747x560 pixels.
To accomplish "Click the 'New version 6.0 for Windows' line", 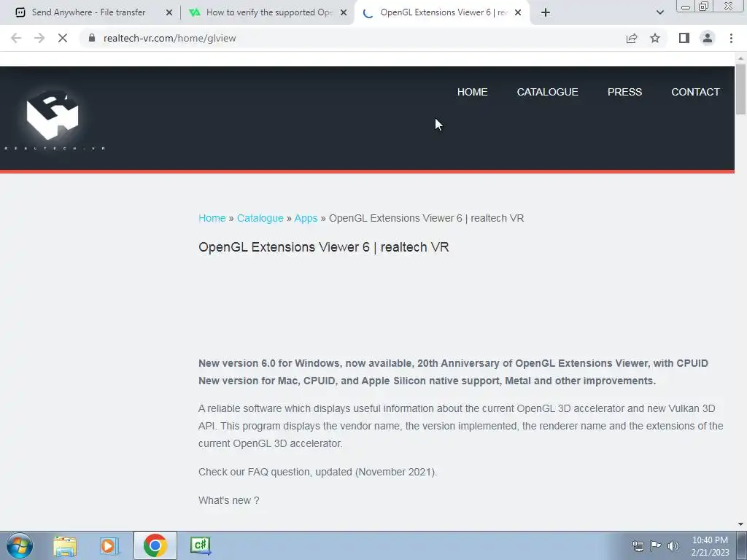I will tap(453, 363).
